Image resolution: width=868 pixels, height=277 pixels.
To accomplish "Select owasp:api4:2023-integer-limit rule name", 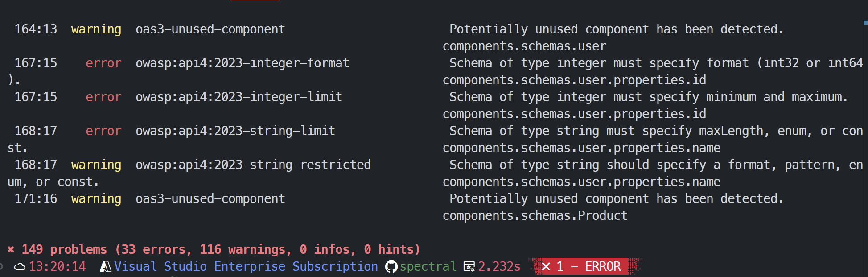I will 239,97.
